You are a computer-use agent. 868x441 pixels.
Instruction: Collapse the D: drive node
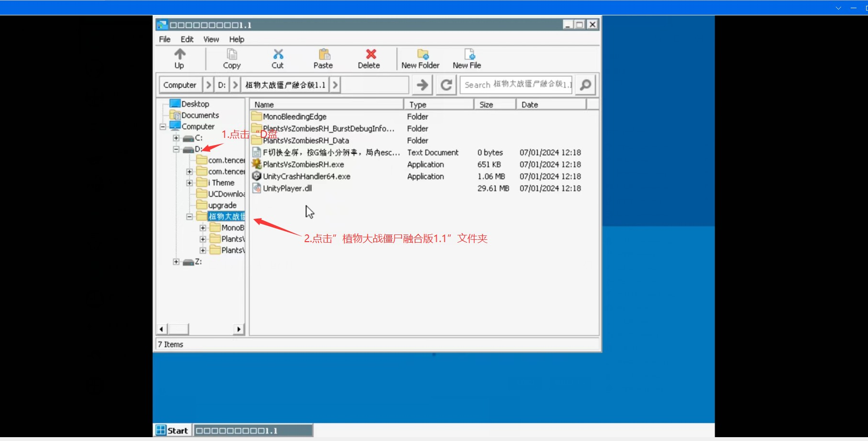[176, 149]
